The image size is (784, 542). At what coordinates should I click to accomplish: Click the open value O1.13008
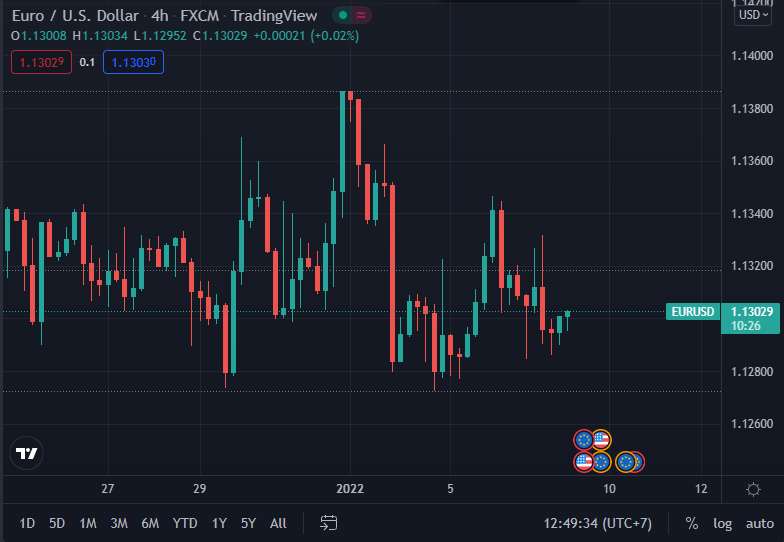point(38,36)
